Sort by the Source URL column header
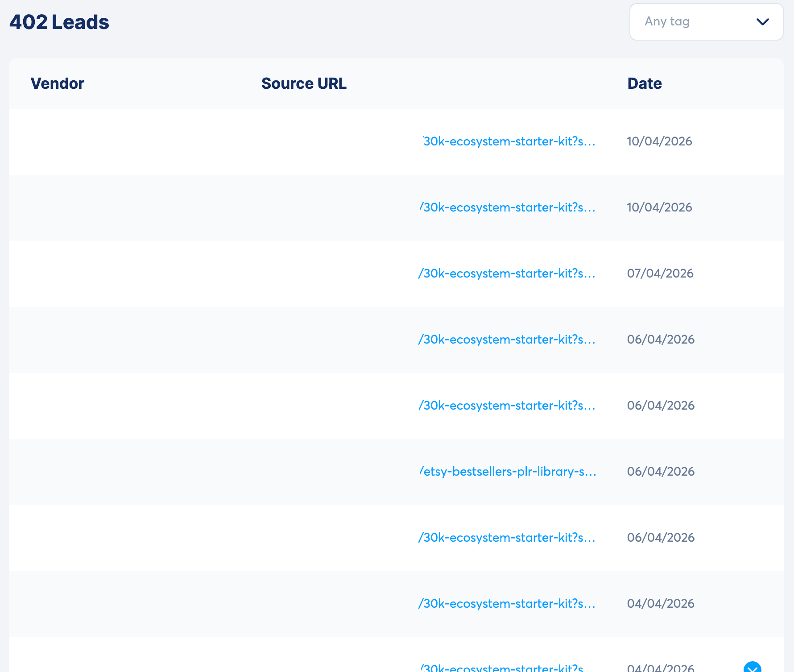Viewport: 794px width, 672px height. pos(304,83)
